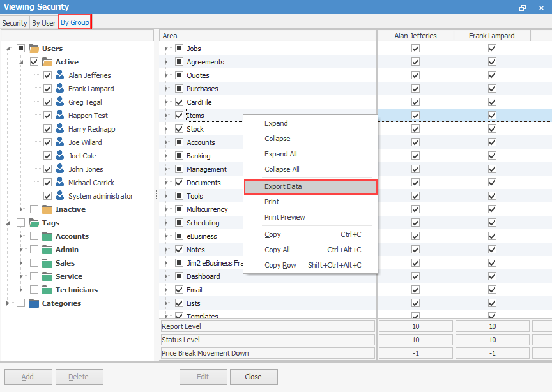Click the Technicians tag folder icon
The image size is (552, 392).
click(47, 290)
